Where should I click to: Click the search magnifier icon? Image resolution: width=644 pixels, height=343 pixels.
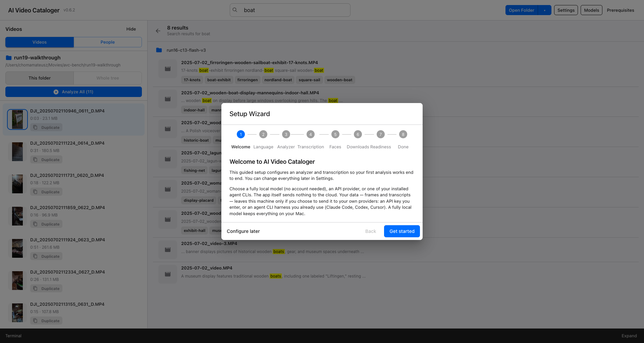pos(235,10)
